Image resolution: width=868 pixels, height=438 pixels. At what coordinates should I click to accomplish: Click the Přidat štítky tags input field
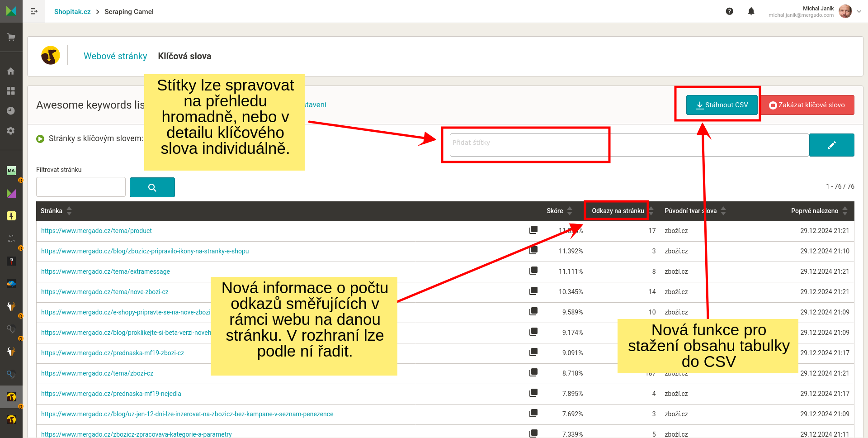[x=629, y=145]
